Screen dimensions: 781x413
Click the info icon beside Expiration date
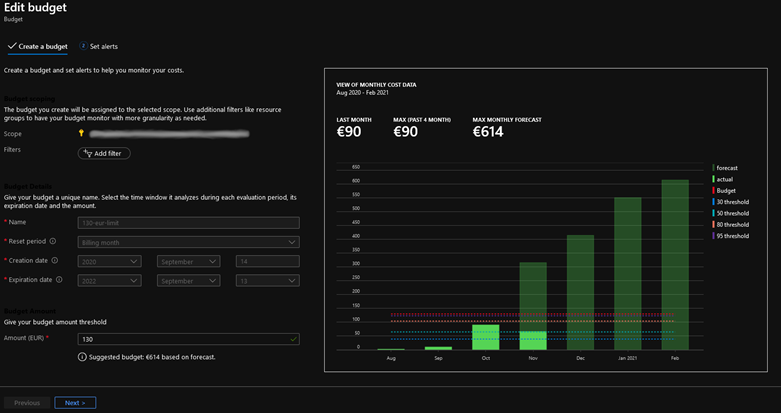[x=59, y=280]
